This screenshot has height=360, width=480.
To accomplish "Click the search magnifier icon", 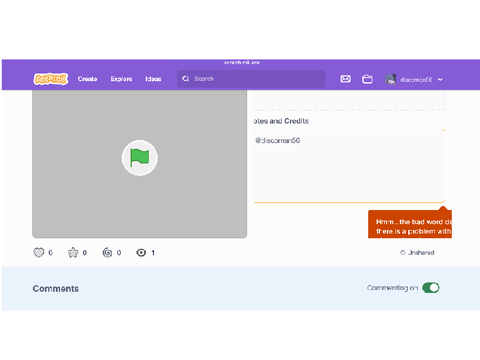I will coord(186,79).
